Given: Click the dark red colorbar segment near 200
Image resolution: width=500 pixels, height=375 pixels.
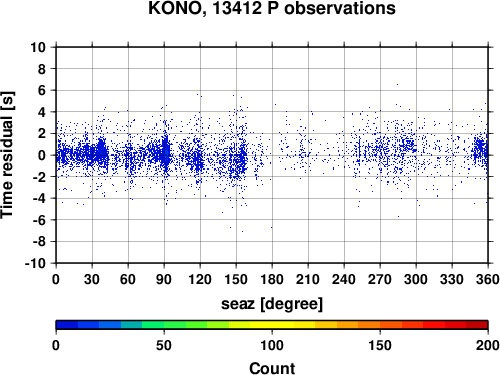Looking at the screenshot, I should [x=477, y=325].
